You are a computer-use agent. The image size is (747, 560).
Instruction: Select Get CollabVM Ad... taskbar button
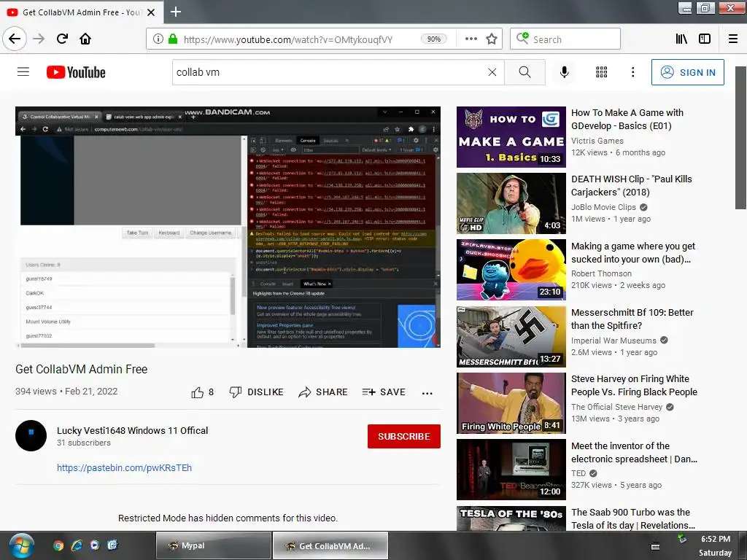pyautogui.click(x=330, y=545)
